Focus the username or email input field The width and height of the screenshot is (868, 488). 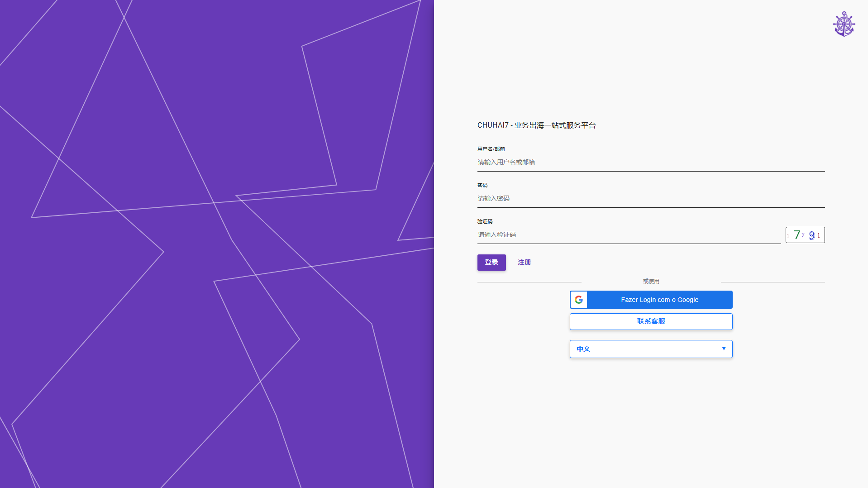(x=651, y=162)
